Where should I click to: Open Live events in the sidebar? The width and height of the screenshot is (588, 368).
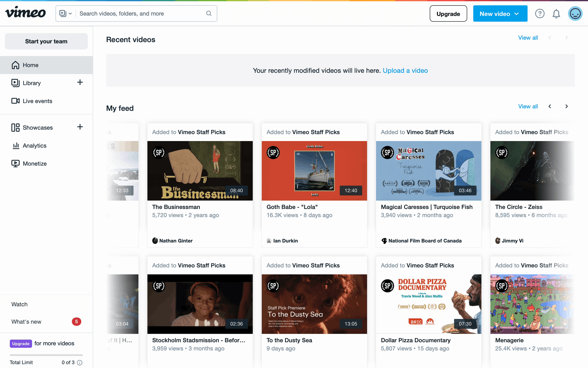[32, 101]
